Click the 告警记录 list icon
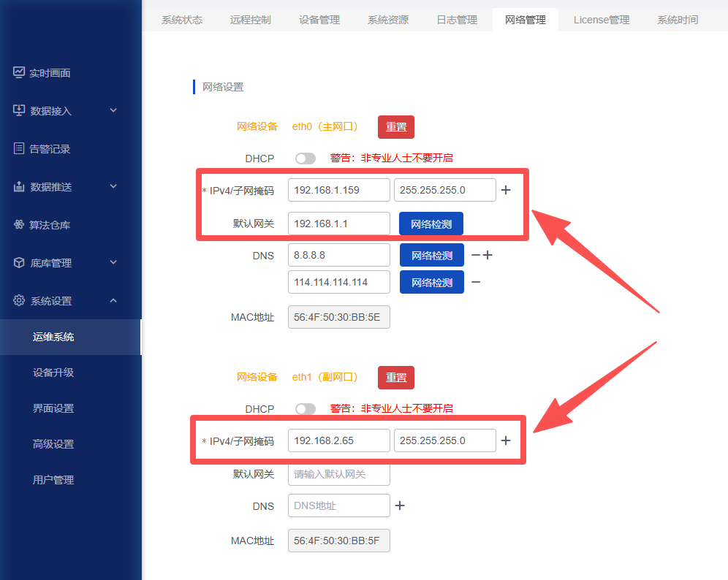Image resolution: width=728 pixels, height=580 pixels. (x=20, y=148)
